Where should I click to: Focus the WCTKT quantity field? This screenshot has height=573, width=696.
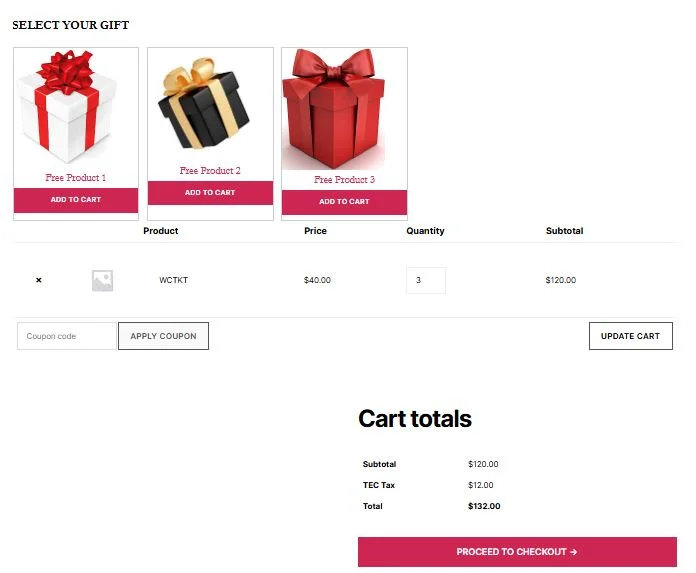(425, 281)
